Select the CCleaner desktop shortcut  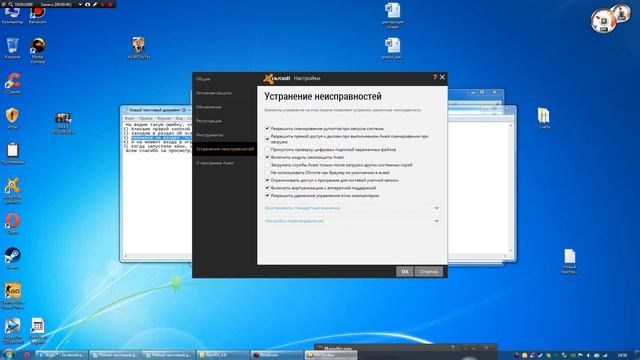(x=12, y=83)
